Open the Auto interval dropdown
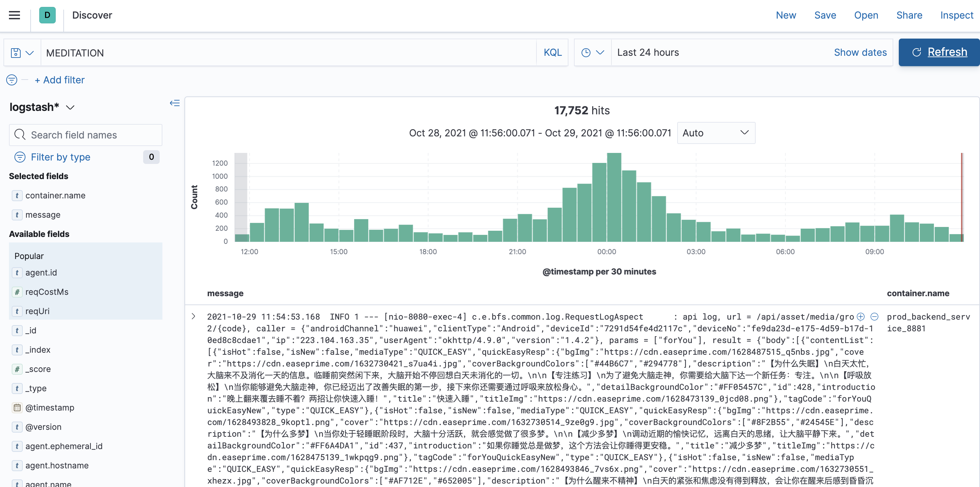The image size is (980, 487). pyautogui.click(x=716, y=133)
